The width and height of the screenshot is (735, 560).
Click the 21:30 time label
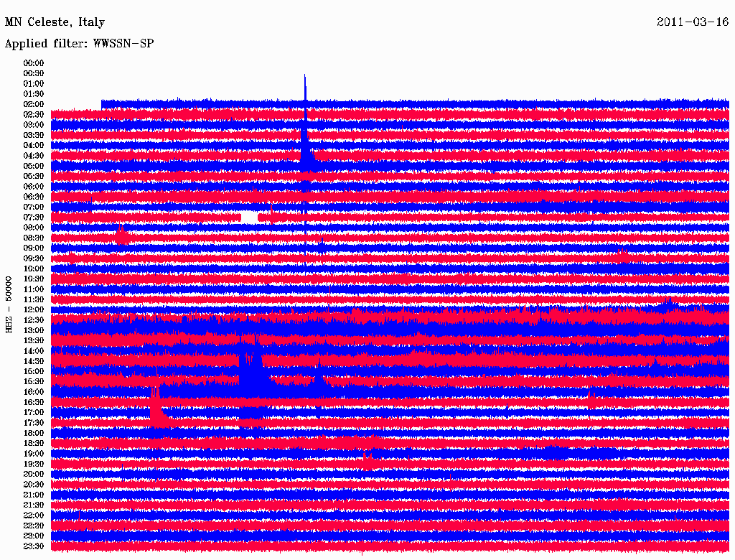click(x=33, y=505)
